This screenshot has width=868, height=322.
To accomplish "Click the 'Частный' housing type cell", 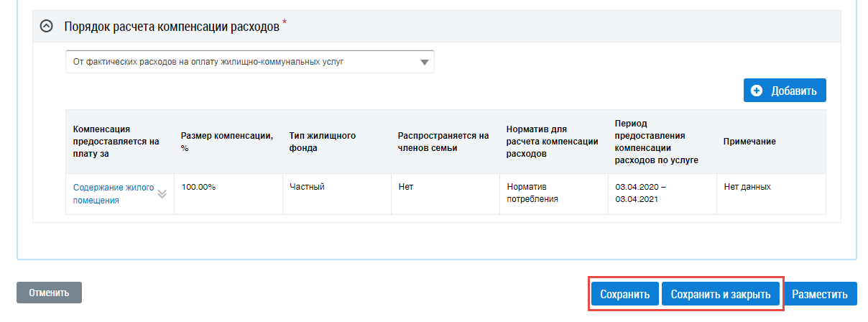I will 307,187.
